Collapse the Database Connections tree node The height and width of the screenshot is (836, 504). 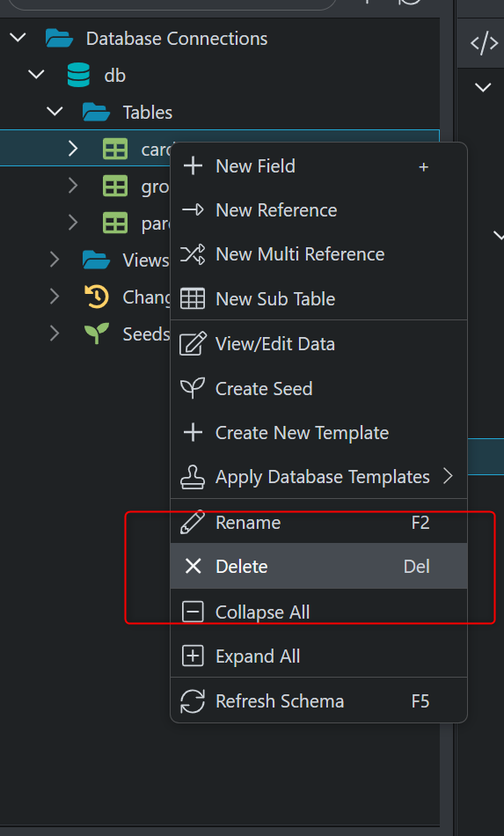18,38
